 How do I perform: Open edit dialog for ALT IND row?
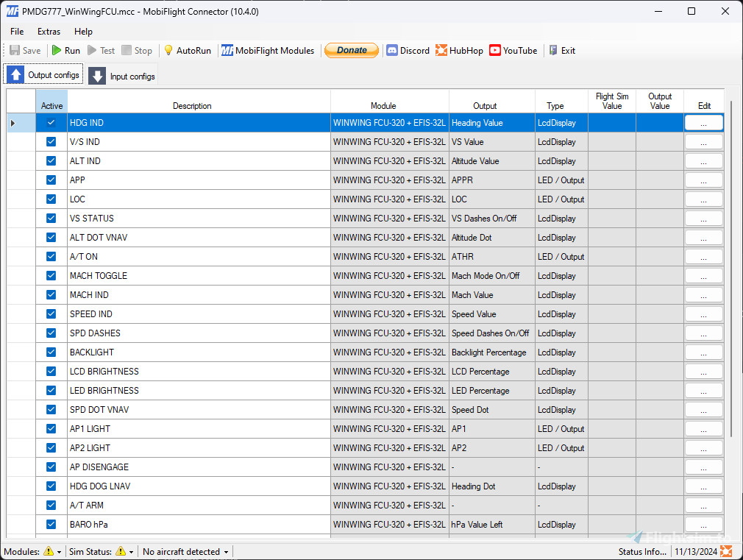click(x=703, y=161)
